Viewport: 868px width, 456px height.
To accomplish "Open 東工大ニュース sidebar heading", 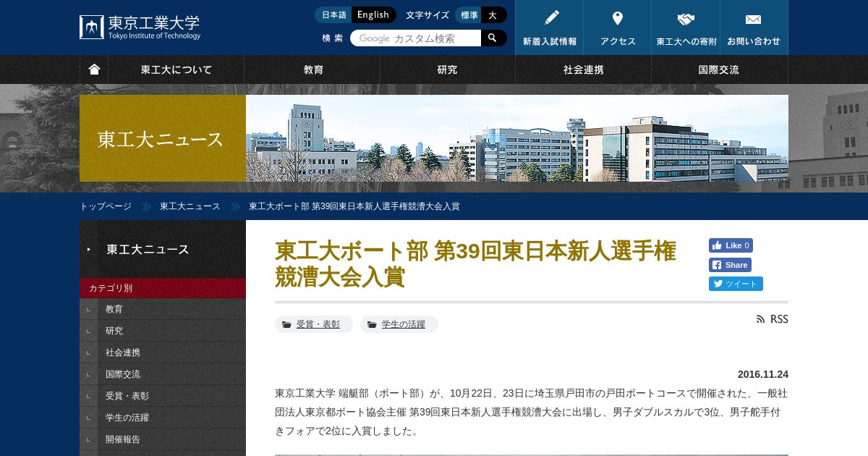I will coord(163,249).
